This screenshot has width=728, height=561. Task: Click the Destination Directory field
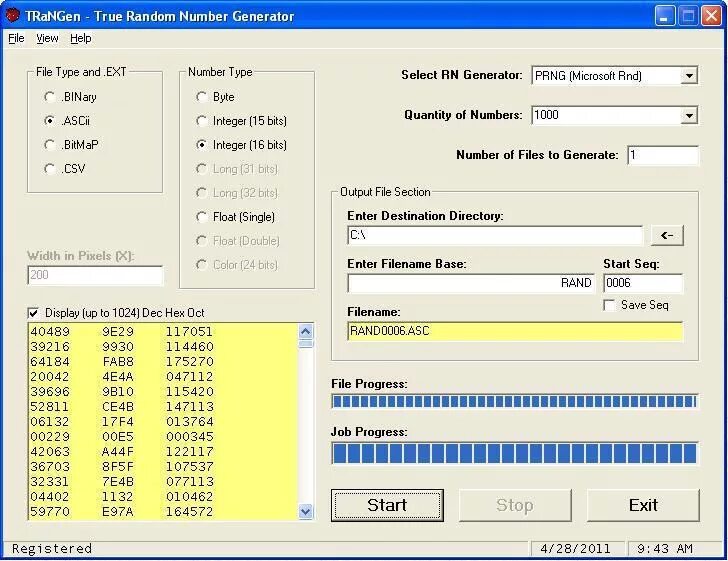495,235
